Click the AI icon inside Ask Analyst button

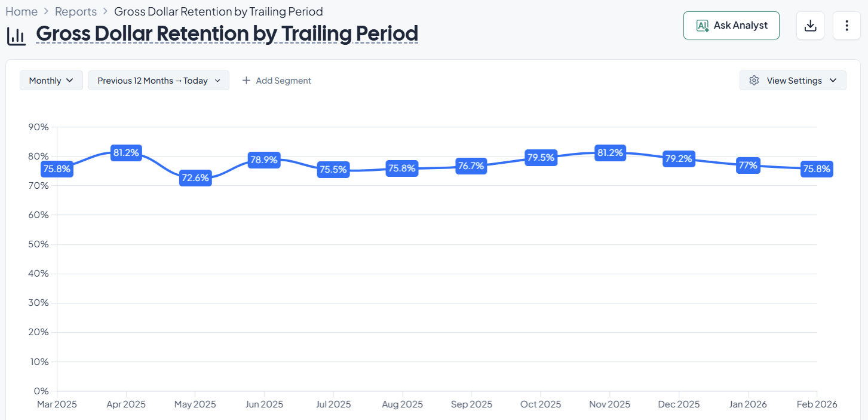[702, 25]
